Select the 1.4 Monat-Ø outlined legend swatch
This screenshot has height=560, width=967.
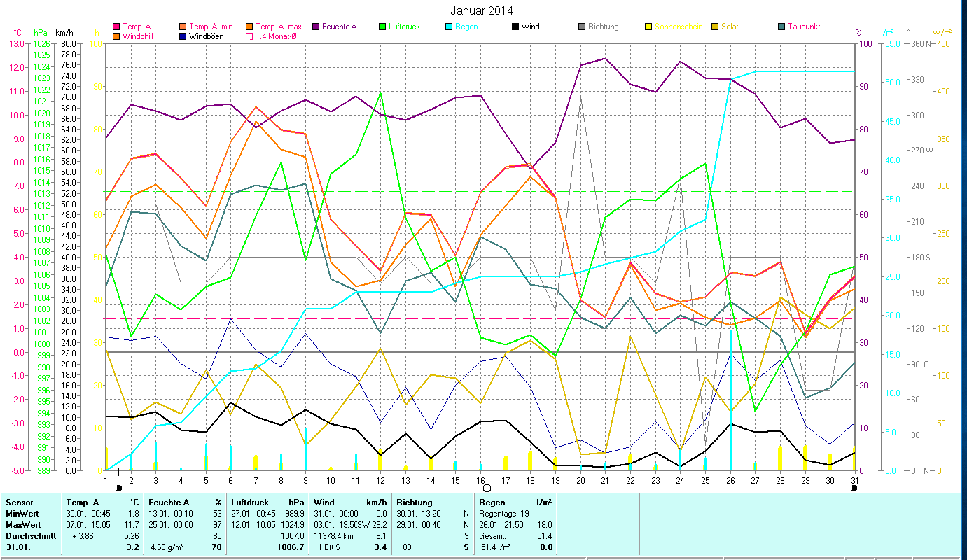tap(249, 36)
